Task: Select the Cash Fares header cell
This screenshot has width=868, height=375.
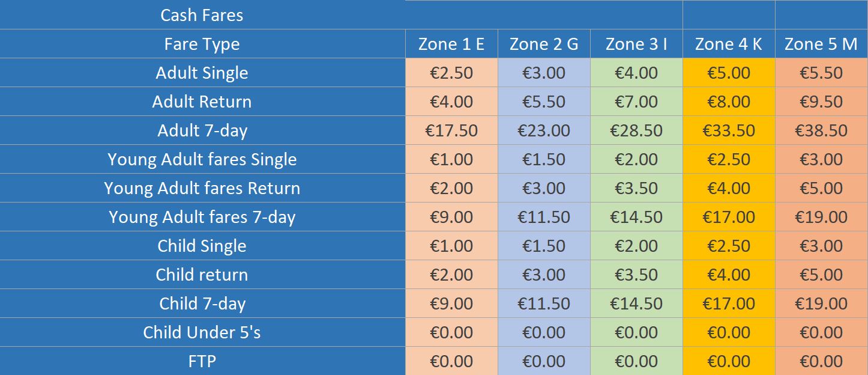Action: coord(202,15)
